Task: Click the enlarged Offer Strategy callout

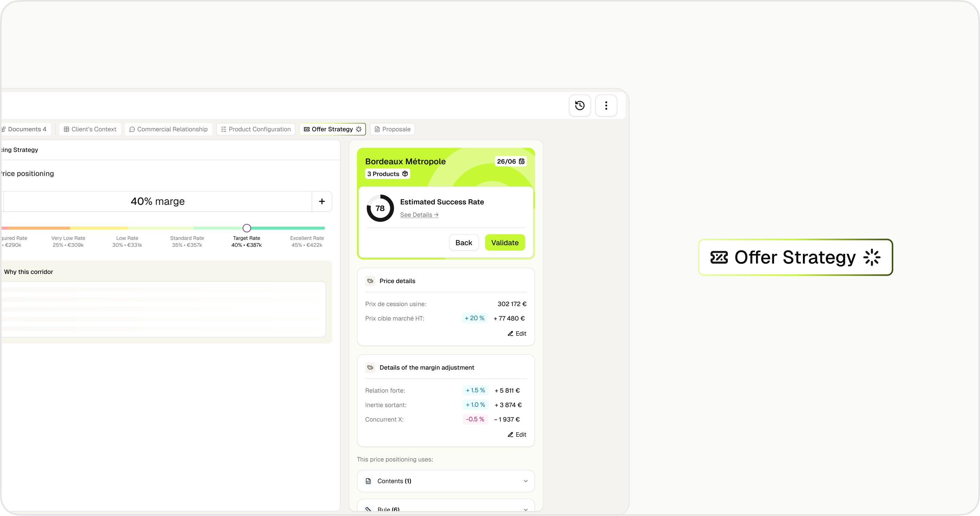Action: coord(796,257)
